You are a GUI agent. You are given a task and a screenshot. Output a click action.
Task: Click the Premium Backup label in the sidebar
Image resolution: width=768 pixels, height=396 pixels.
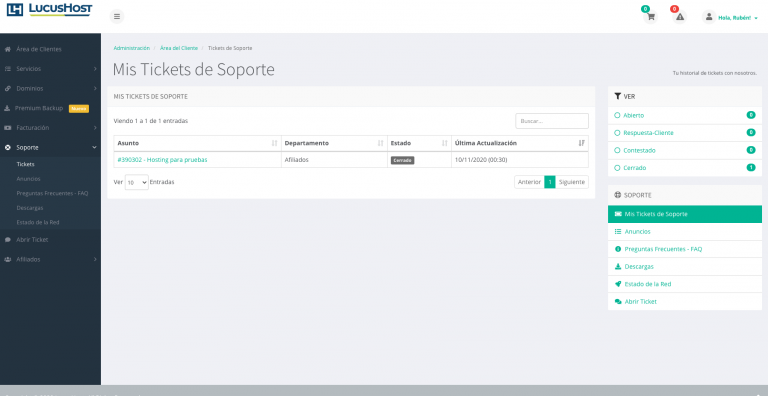coord(39,108)
